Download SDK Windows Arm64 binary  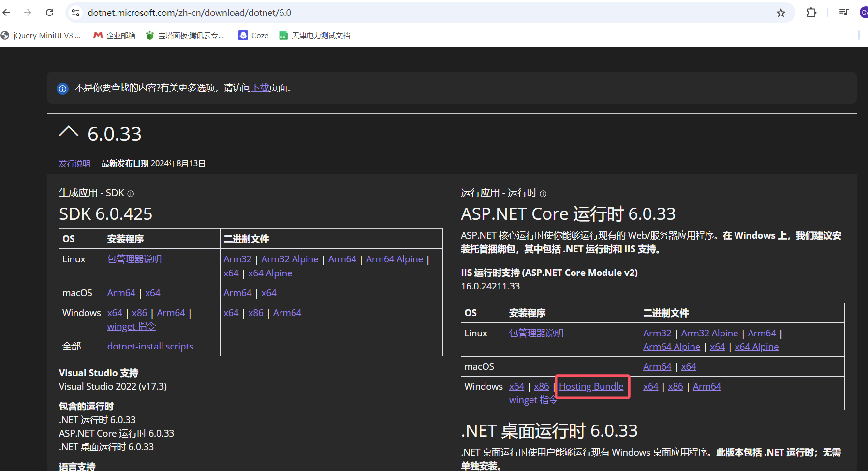pyautogui.click(x=287, y=313)
